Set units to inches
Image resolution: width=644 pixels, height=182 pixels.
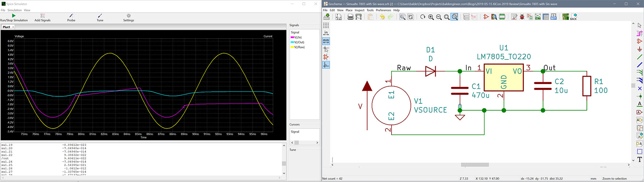326,33
